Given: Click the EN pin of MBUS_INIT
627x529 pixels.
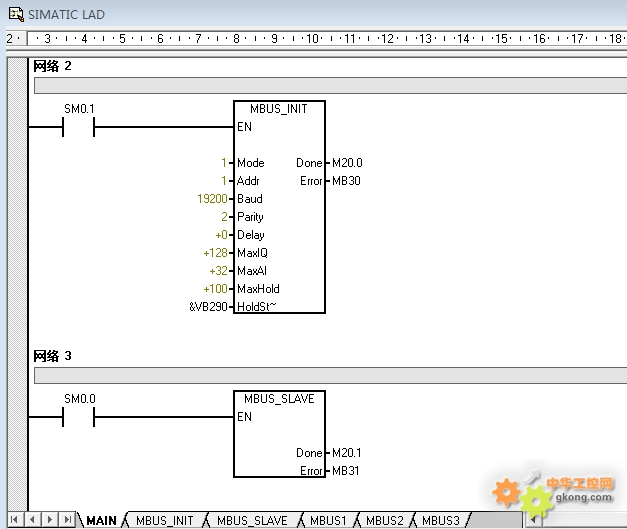Looking at the screenshot, I should point(244,127).
